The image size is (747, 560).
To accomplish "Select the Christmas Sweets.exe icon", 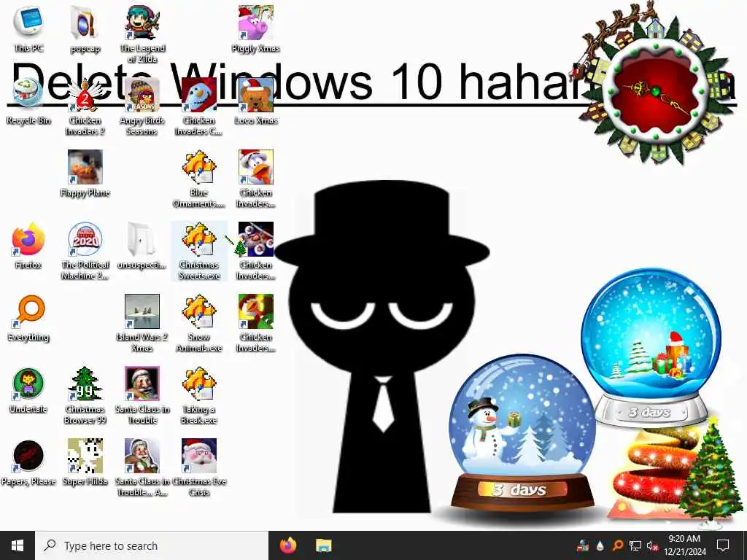I will 198,251.
